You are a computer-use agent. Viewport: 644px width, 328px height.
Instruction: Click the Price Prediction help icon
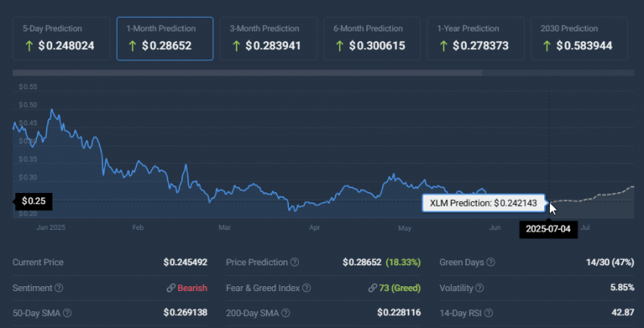pos(295,263)
